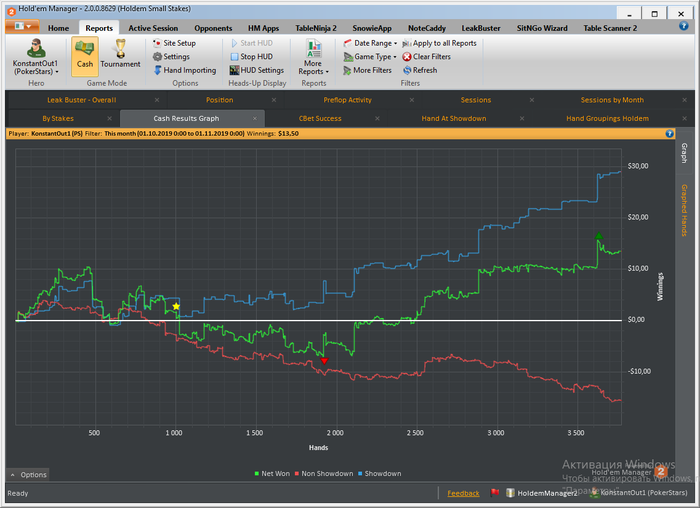Click help icon beside ribbon tabs
The height and width of the screenshot is (508, 700).
(x=683, y=26)
